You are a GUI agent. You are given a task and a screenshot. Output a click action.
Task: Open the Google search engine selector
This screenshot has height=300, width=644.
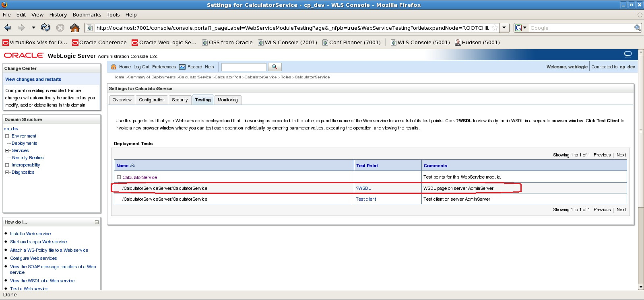coord(521,28)
